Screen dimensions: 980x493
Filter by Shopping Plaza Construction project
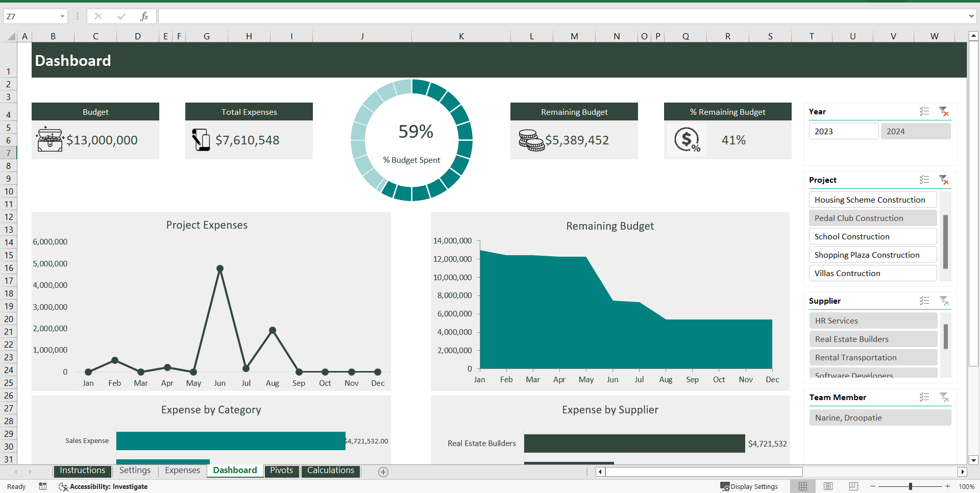[873, 255]
